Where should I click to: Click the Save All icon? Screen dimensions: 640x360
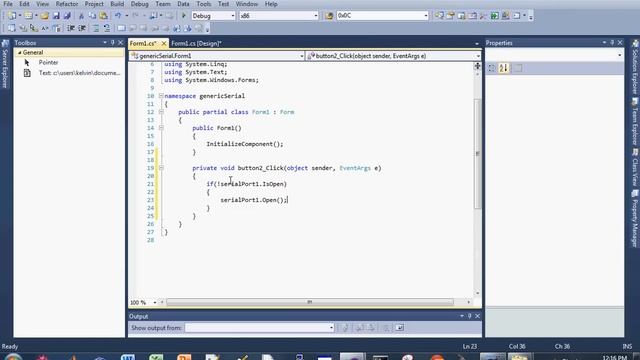(67, 16)
